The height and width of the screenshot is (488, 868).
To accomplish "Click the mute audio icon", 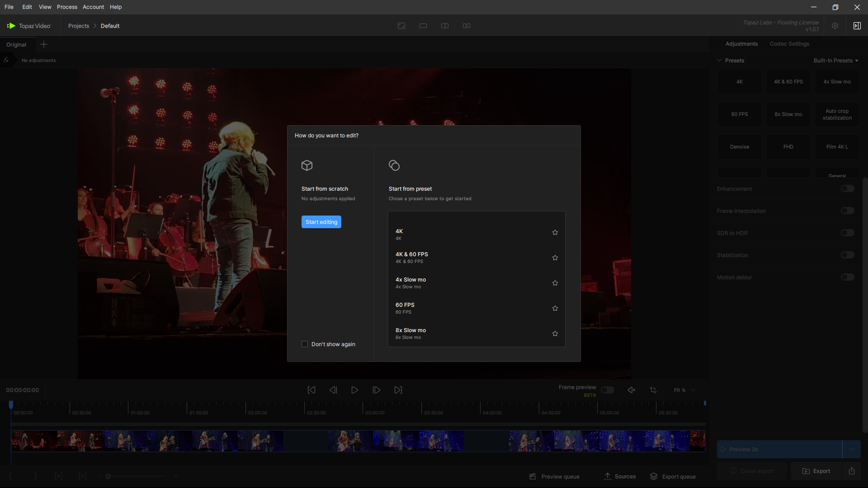I will (x=632, y=390).
